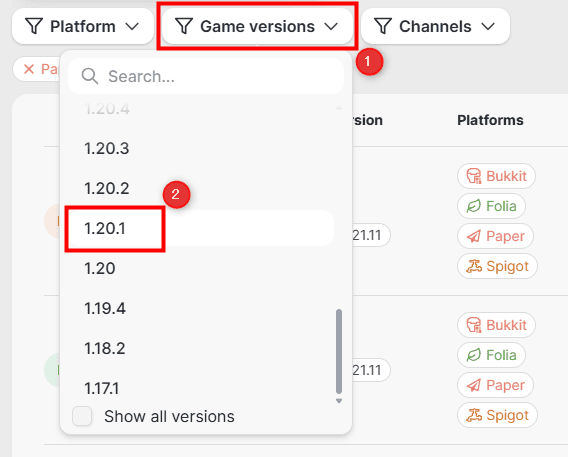Click the funnel icon on Channels filter
Viewport: 568px width, 457px height.
tap(383, 26)
